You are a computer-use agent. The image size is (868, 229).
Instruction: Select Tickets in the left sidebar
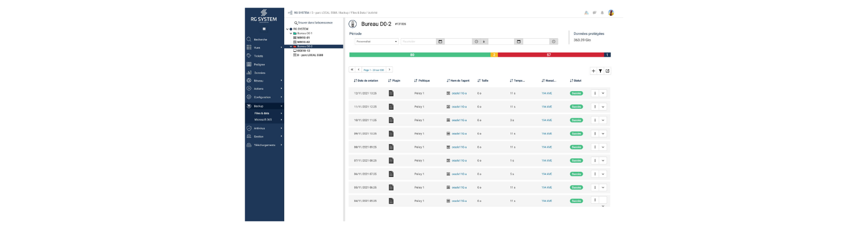coord(258,56)
